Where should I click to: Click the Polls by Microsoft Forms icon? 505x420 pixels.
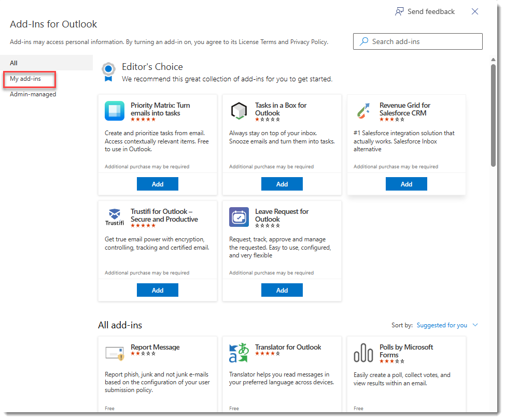point(363,353)
